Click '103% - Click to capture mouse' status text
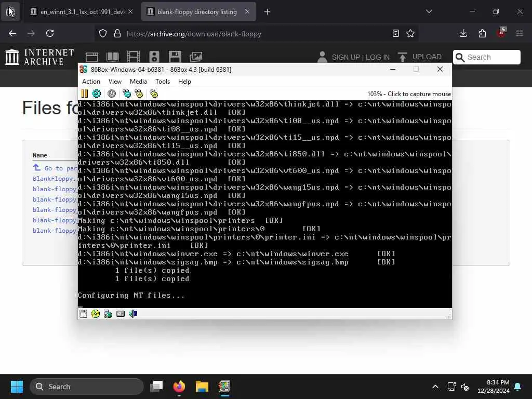Viewport: 532px width, 399px height. 409,94
